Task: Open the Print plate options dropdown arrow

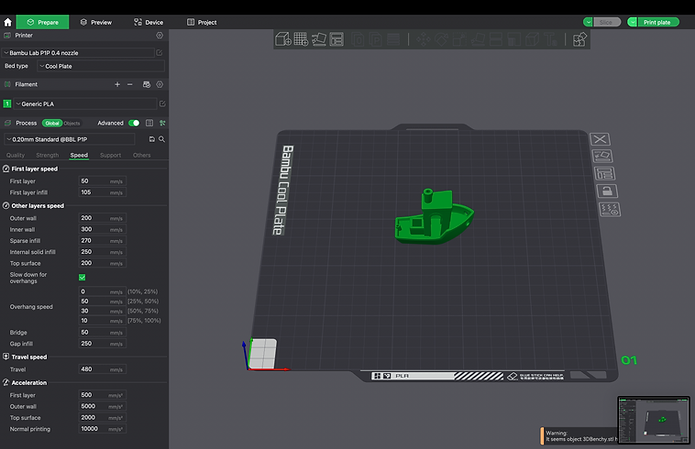Action: point(632,22)
